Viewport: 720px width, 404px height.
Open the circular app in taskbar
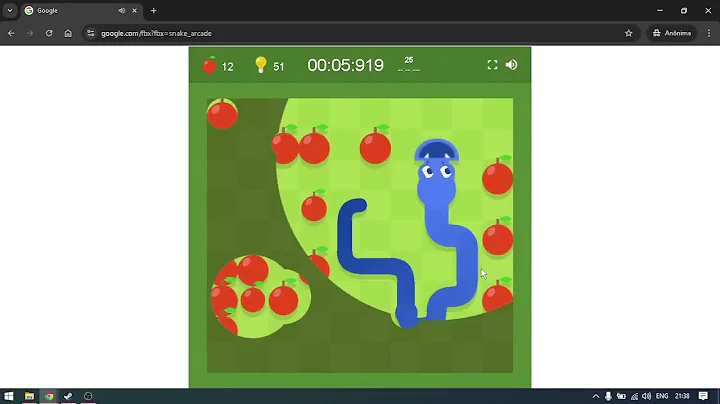88,396
